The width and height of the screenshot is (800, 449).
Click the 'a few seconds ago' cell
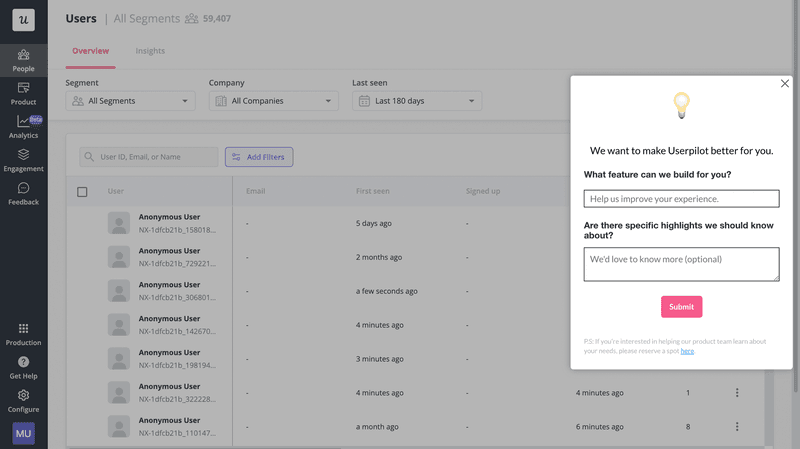pyautogui.click(x=387, y=291)
